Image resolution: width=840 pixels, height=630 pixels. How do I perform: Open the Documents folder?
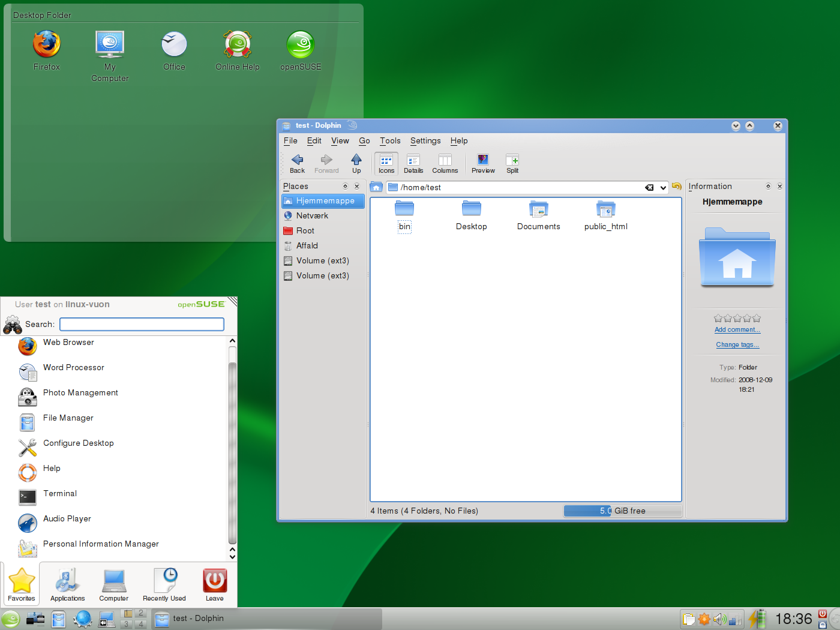click(x=538, y=215)
